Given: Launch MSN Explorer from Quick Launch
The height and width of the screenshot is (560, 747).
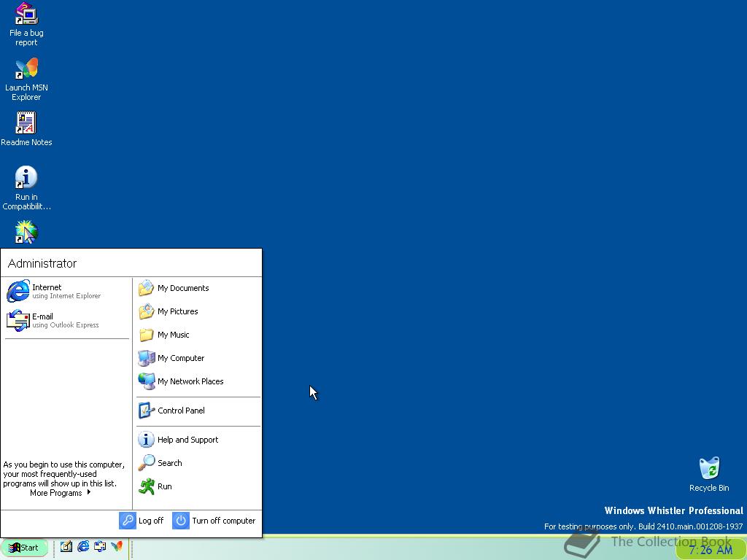Looking at the screenshot, I should click(x=117, y=547).
